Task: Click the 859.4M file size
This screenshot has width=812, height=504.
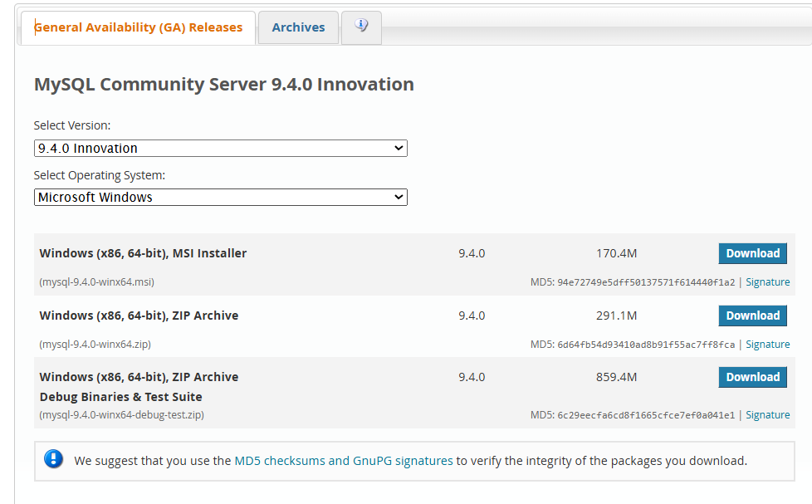Action: click(x=616, y=377)
